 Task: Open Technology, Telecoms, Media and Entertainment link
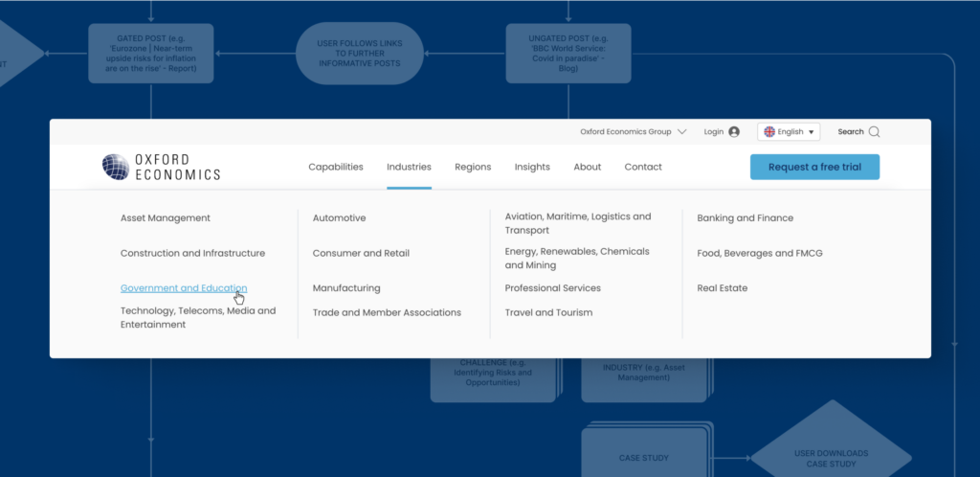(x=197, y=318)
